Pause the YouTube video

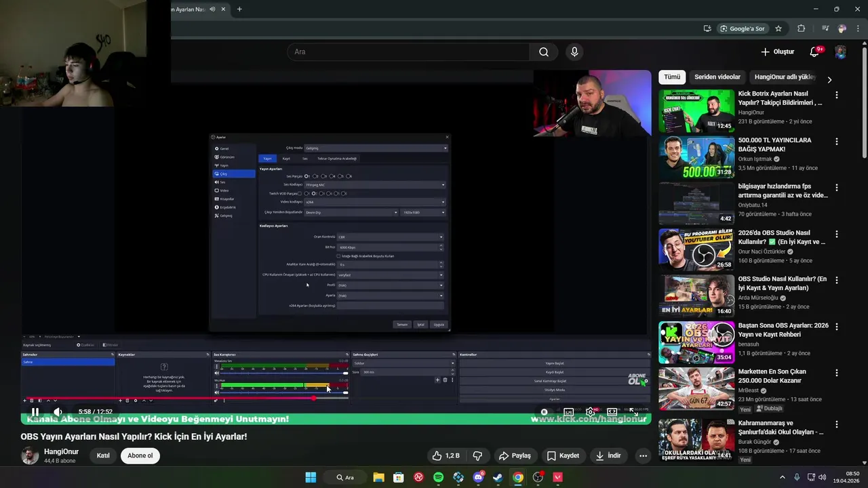coord(35,411)
